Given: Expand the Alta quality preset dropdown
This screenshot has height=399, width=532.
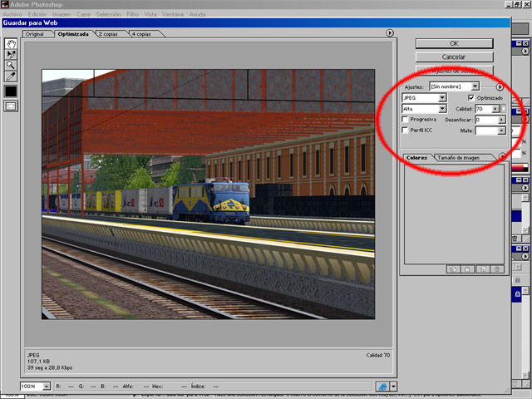Looking at the screenshot, I should (x=423, y=109).
